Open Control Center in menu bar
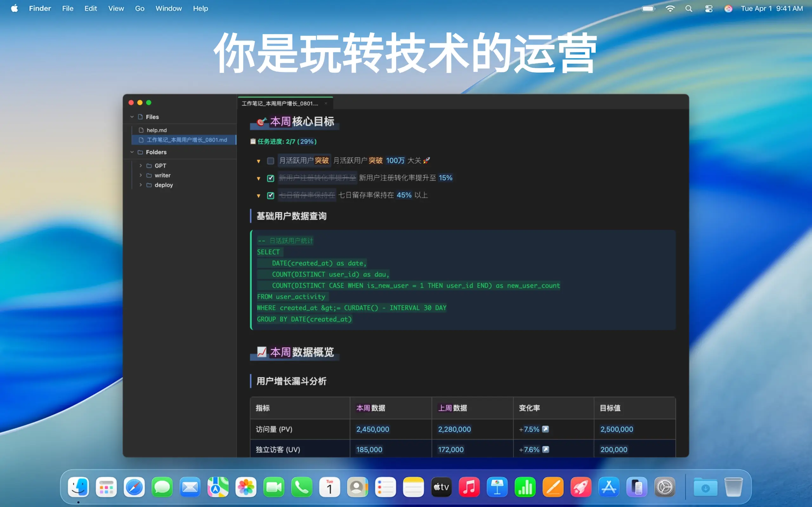This screenshot has height=507, width=812. [708, 9]
